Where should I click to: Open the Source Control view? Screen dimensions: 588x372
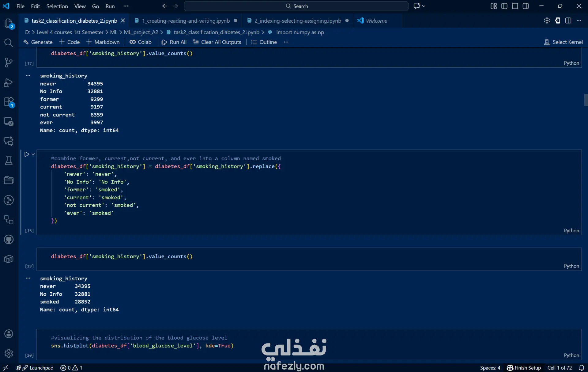(x=9, y=63)
